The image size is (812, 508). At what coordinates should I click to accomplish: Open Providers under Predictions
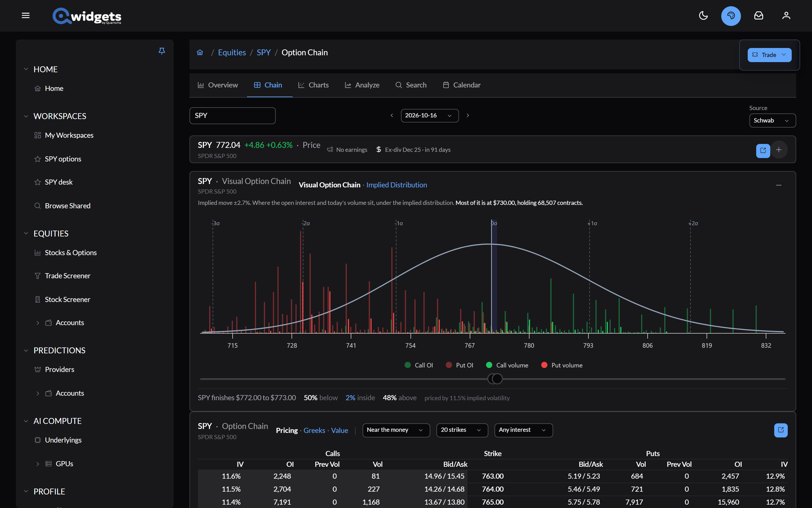click(x=59, y=370)
